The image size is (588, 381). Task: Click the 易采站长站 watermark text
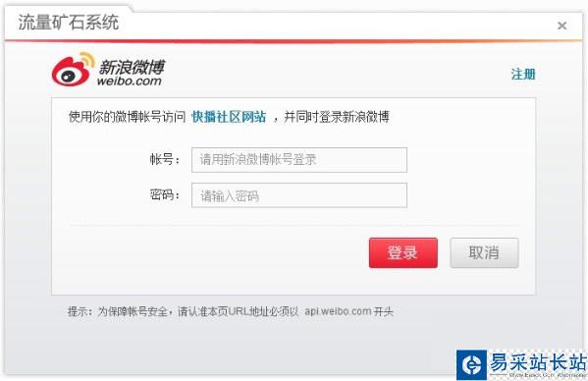point(538,362)
